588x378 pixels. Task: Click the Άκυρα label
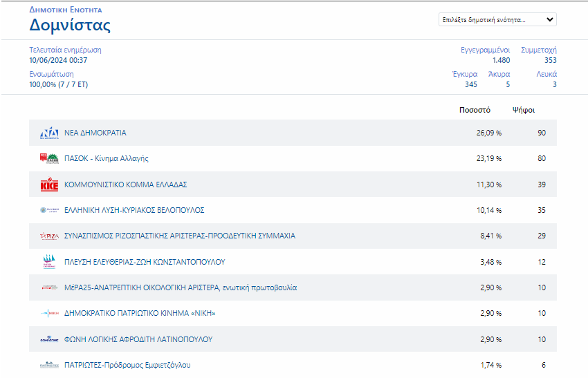click(x=499, y=74)
